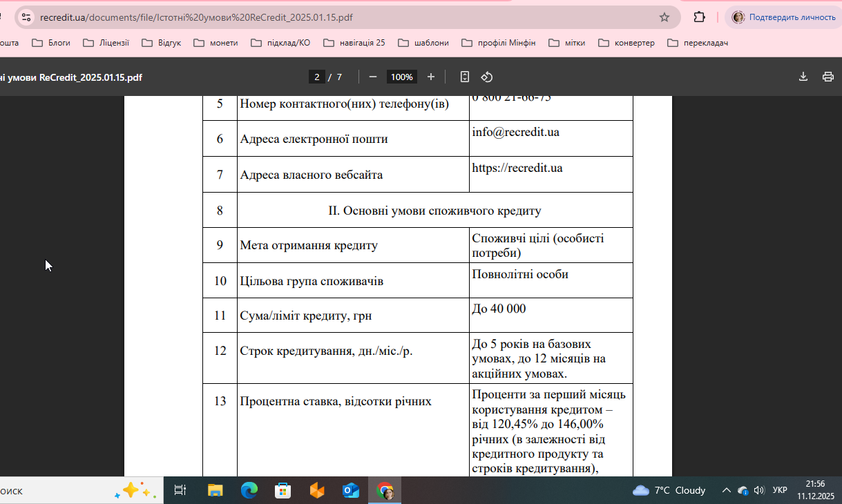Open Microsoft Edge from the taskbar
Viewport: 842px width, 504px height.
pos(249,490)
